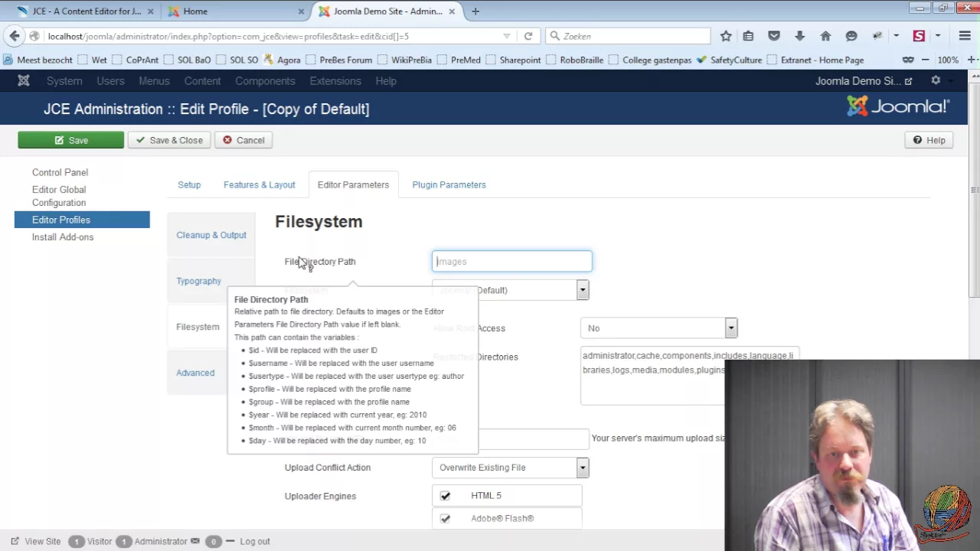Click the View Site external link icon
Image resolution: width=980 pixels, height=551 pixels.
[x=15, y=541]
